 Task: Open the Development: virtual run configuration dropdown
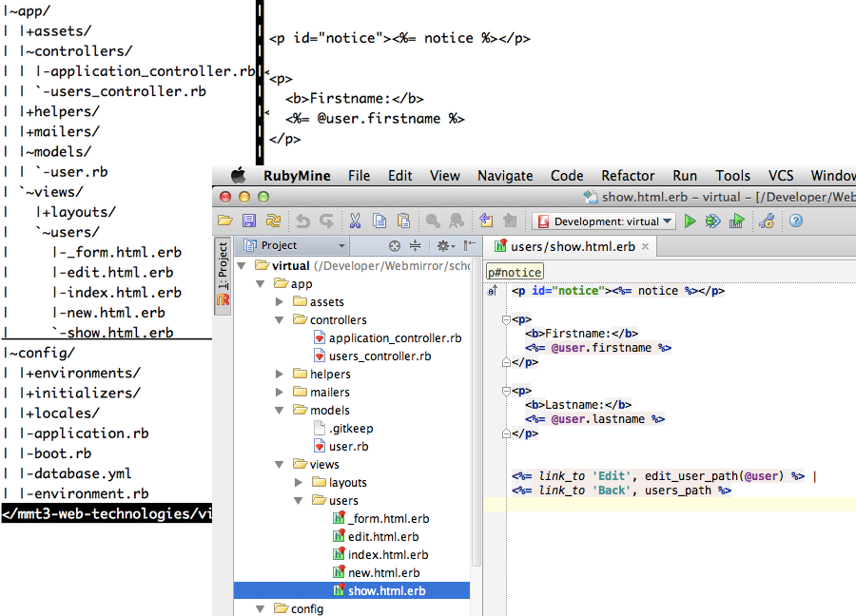tap(604, 221)
